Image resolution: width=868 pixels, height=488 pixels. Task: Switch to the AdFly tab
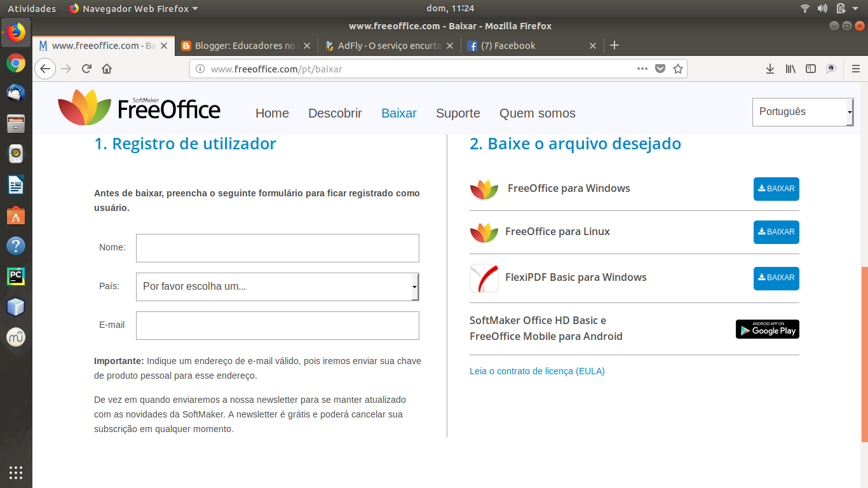coord(389,46)
